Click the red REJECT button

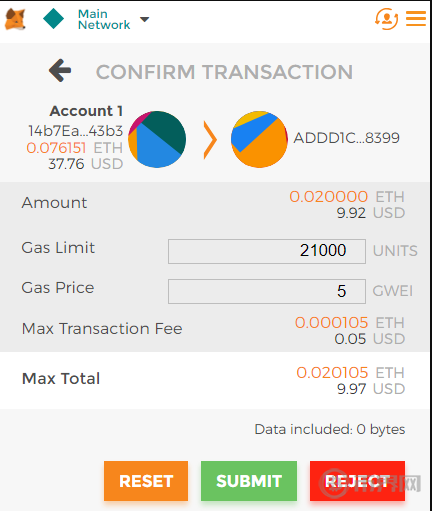click(x=357, y=481)
